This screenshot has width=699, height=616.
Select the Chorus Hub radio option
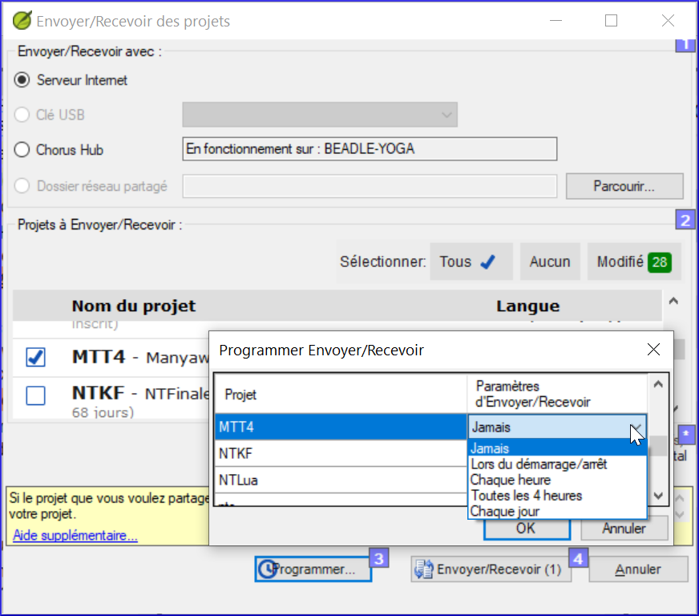tap(22, 149)
